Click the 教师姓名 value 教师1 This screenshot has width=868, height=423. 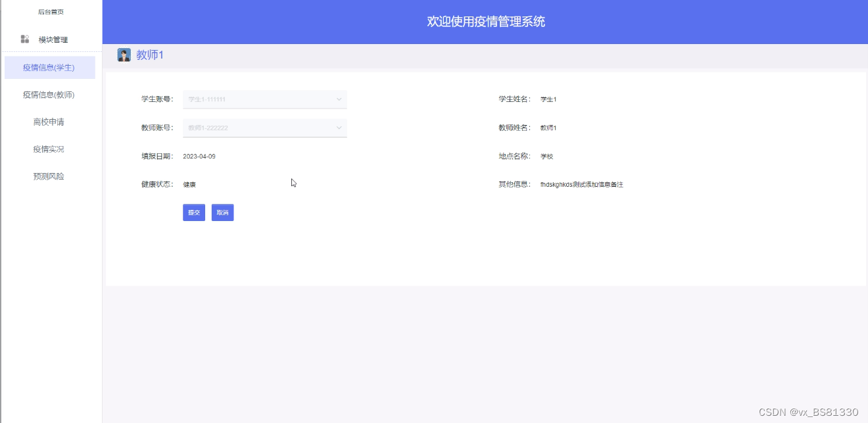tap(548, 128)
